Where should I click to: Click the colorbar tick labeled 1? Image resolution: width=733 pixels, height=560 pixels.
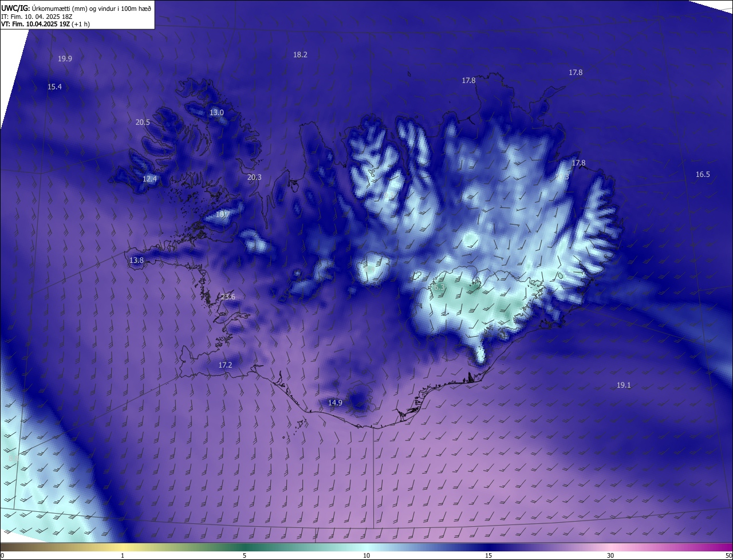pyautogui.click(x=123, y=555)
